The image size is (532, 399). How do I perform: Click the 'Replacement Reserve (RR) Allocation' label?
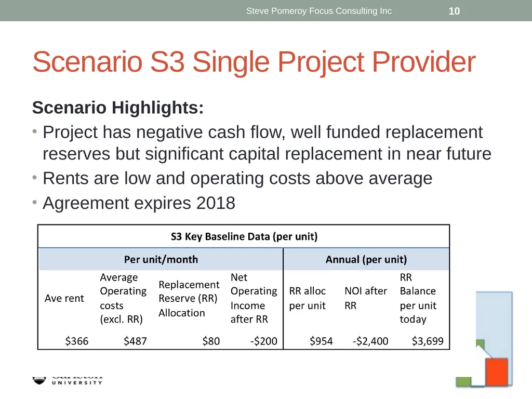coord(189,299)
